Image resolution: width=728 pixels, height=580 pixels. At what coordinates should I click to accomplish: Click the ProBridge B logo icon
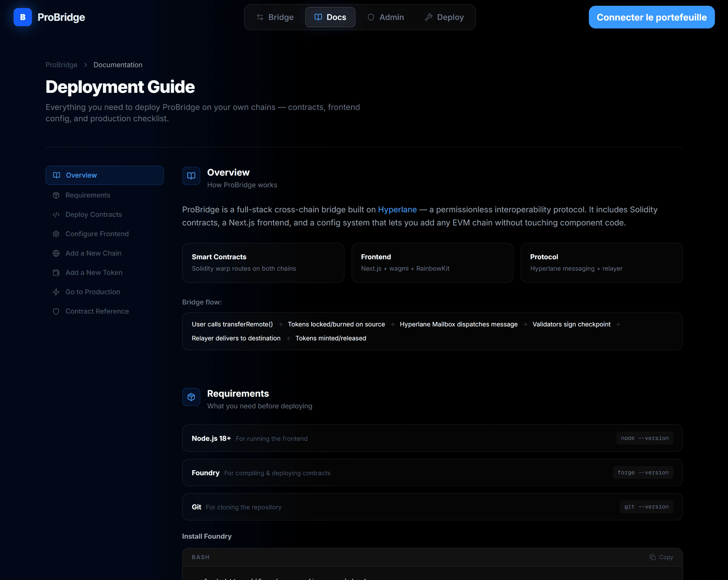(x=22, y=17)
